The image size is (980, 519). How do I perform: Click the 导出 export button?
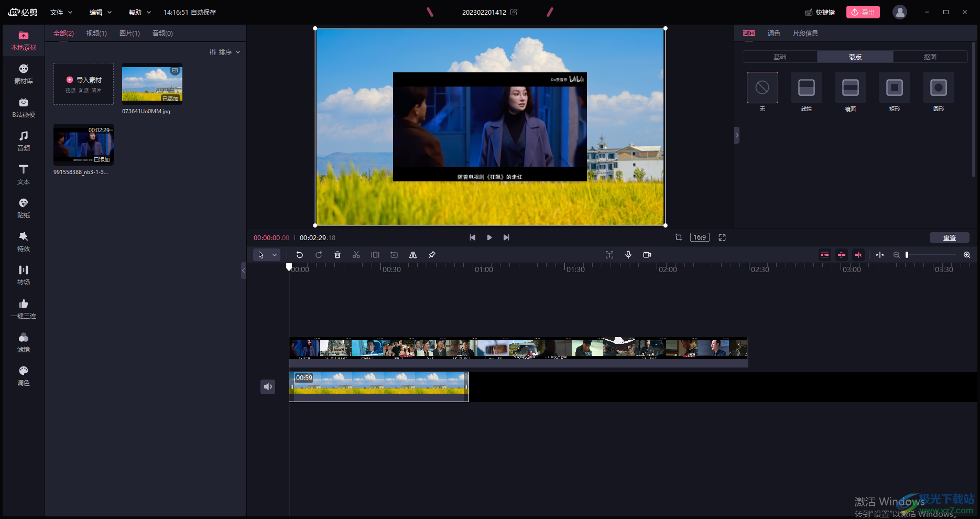[x=863, y=12]
